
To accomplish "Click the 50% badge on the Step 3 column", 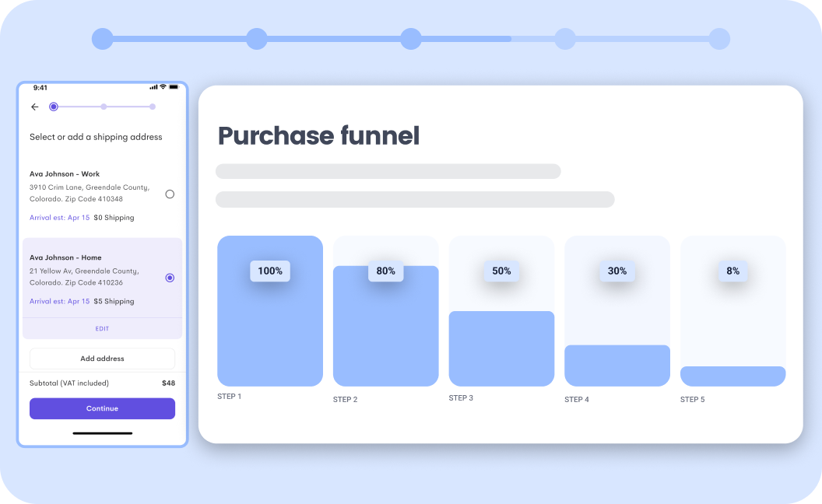I will coord(501,271).
